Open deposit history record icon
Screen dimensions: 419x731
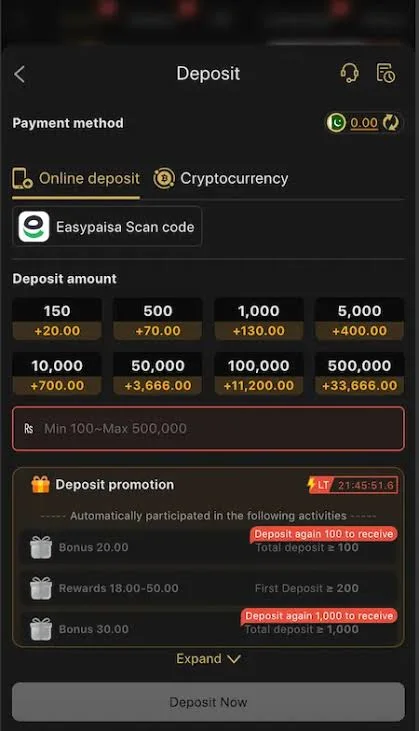[x=385, y=73]
